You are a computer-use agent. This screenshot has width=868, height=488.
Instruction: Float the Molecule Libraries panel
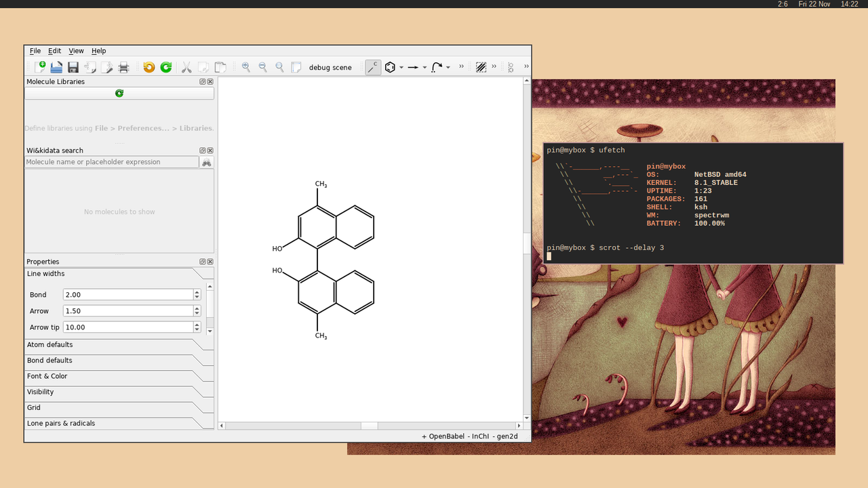pos(202,81)
